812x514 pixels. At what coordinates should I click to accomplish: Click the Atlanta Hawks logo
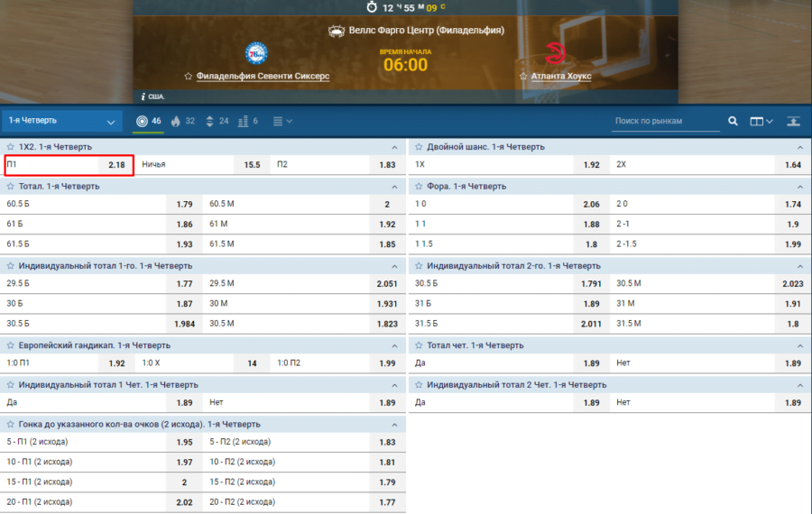[556, 53]
